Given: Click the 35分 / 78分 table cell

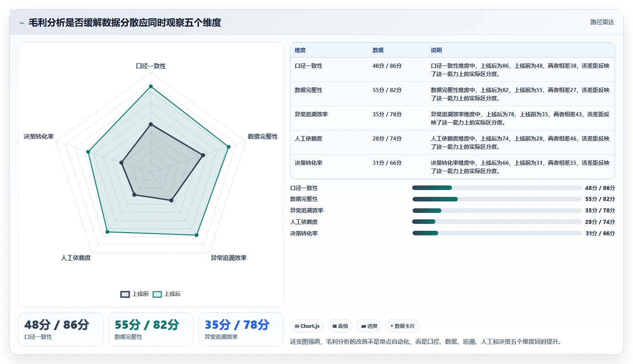Looking at the screenshot, I should point(387,114).
